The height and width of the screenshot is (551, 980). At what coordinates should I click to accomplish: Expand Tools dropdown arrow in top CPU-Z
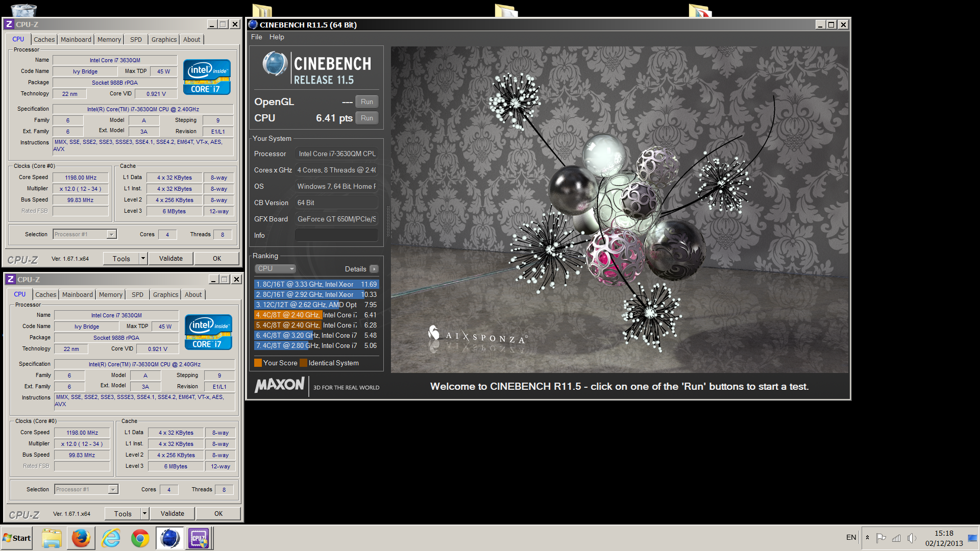pyautogui.click(x=143, y=259)
